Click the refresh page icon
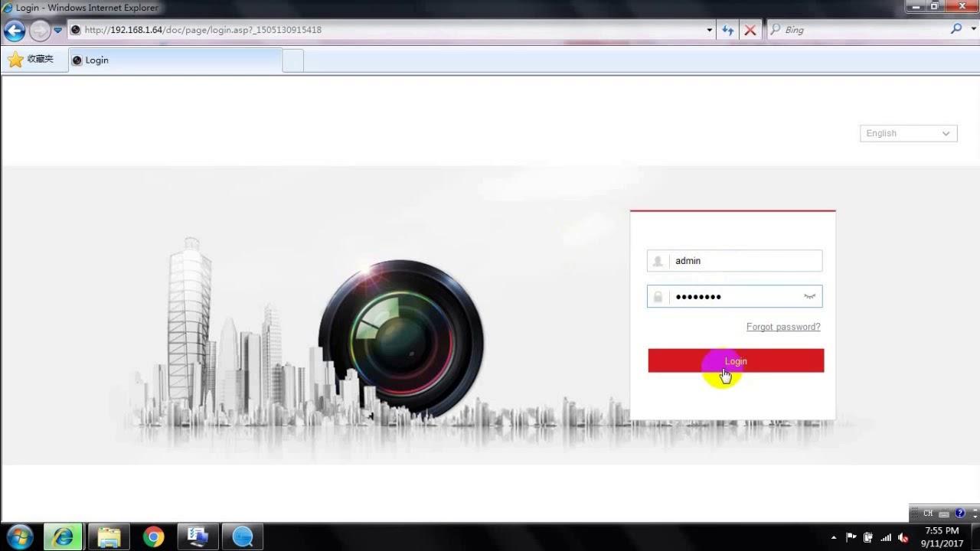 tap(728, 30)
